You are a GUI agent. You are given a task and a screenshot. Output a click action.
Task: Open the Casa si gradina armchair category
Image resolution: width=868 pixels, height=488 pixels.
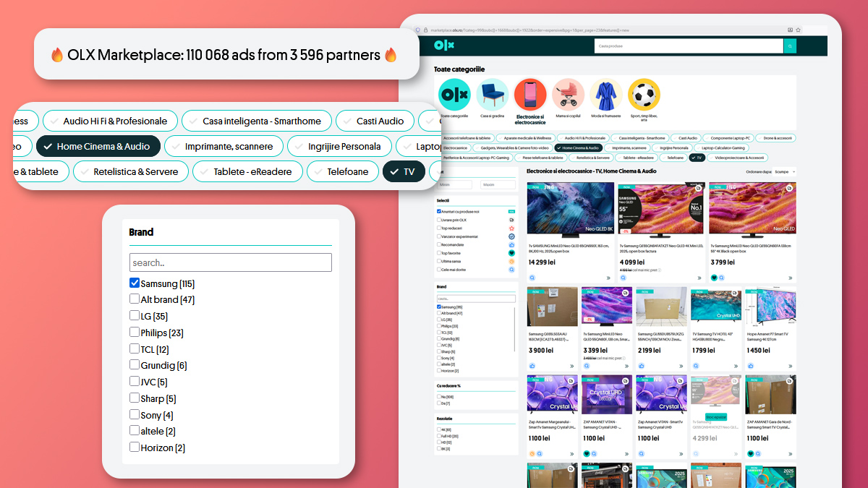tap(492, 94)
